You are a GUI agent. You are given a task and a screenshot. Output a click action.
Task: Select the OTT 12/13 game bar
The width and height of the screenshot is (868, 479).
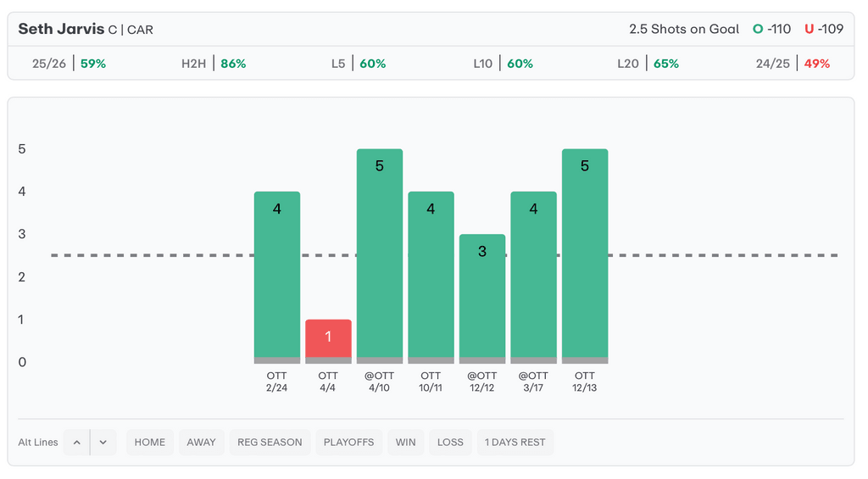(x=585, y=256)
